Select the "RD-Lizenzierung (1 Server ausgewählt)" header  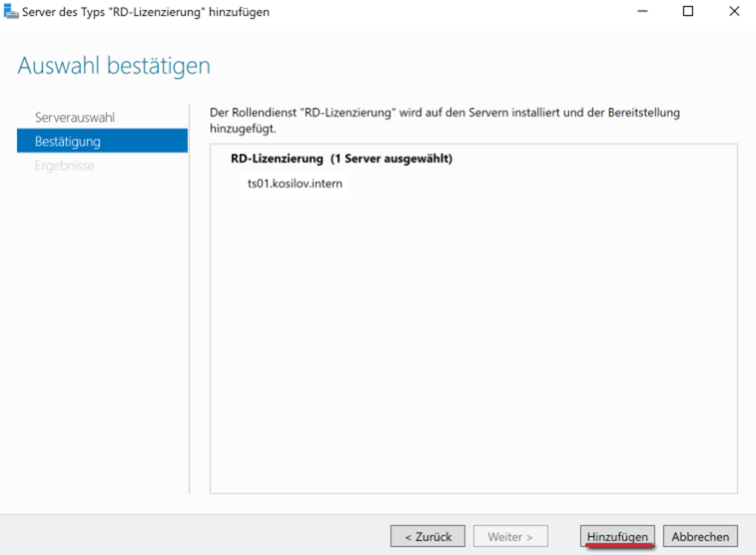pyautogui.click(x=341, y=159)
